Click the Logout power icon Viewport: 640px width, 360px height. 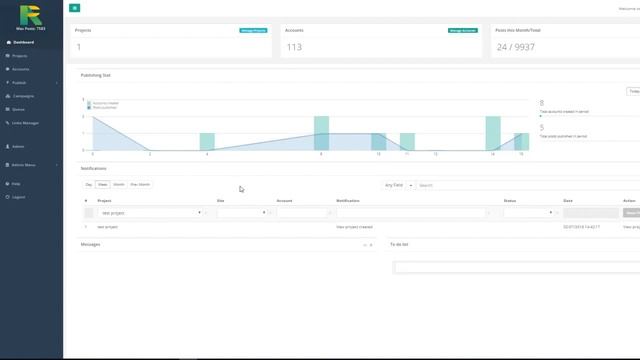tap(7, 197)
